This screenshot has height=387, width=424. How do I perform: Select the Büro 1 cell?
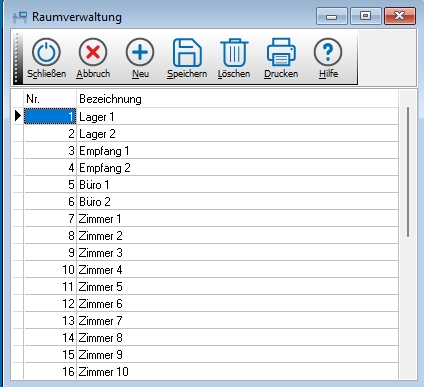[x=237, y=185]
